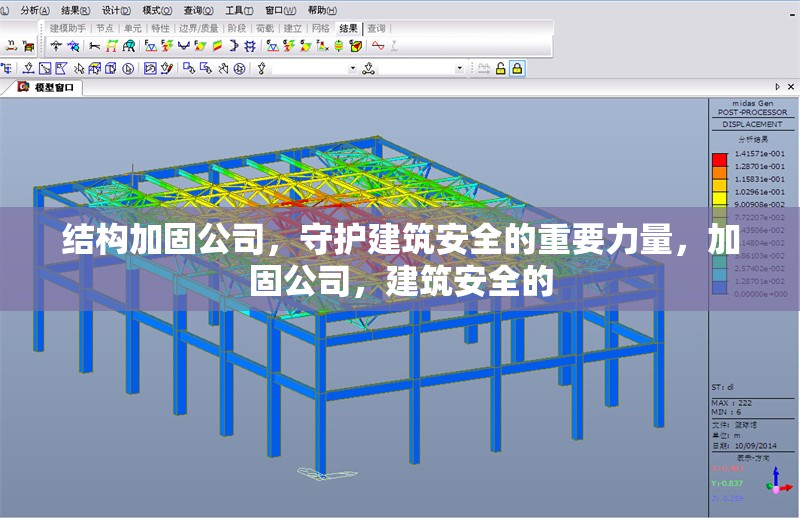800x519 pixels.
Task: Toggle the open padlock unlock icon
Action: (501, 68)
